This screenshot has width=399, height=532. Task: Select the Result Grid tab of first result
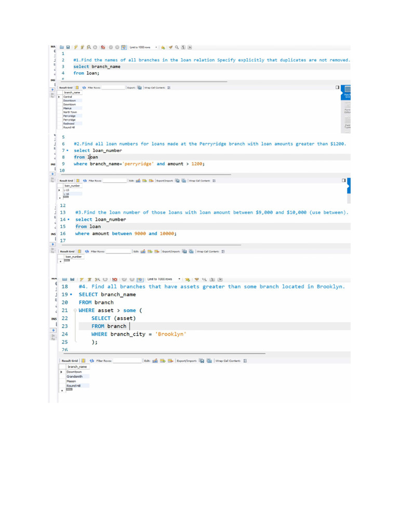(66, 87)
